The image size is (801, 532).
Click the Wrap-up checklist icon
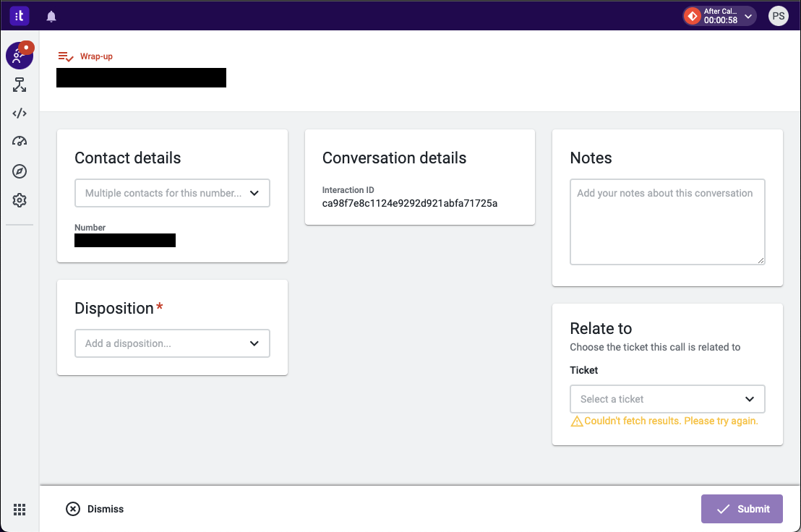coord(66,56)
